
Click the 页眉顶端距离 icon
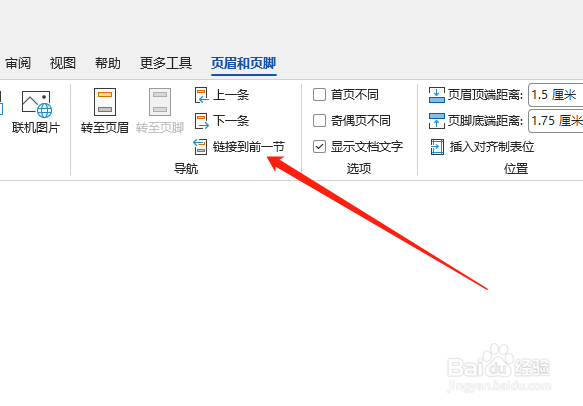[437, 95]
